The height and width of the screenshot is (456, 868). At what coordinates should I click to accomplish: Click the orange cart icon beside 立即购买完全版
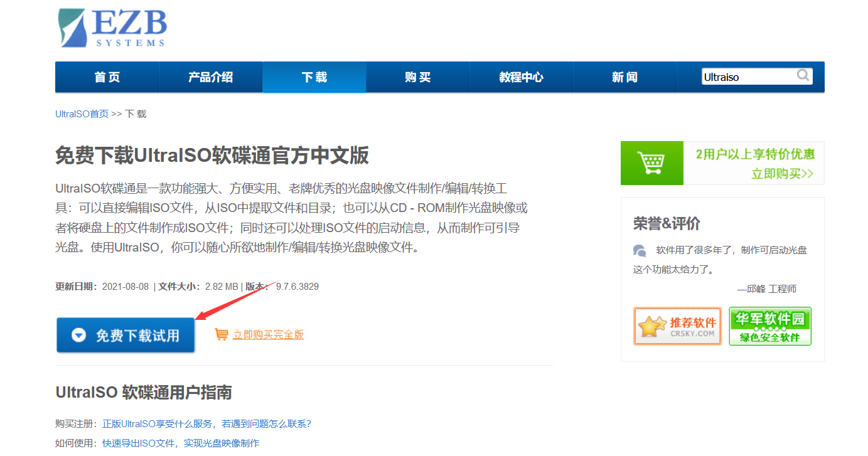[221, 335]
